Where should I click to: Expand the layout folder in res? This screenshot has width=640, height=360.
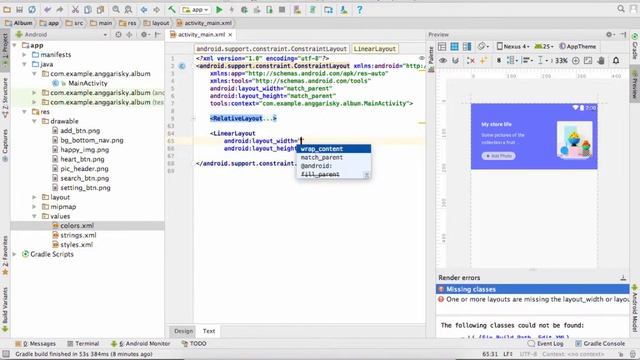[34, 197]
